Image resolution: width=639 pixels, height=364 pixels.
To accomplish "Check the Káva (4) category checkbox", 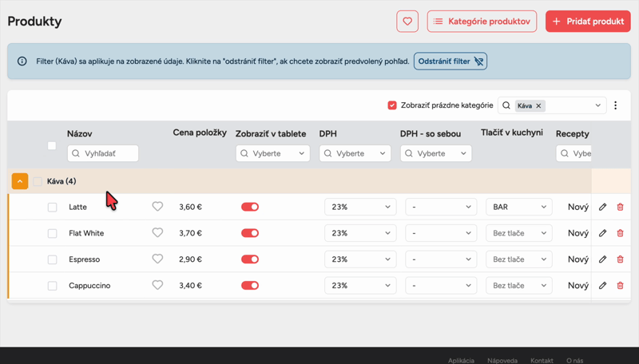I will 38,181.
